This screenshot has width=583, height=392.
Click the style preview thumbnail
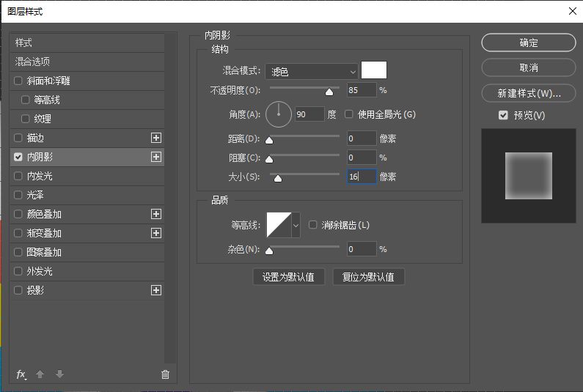528,176
